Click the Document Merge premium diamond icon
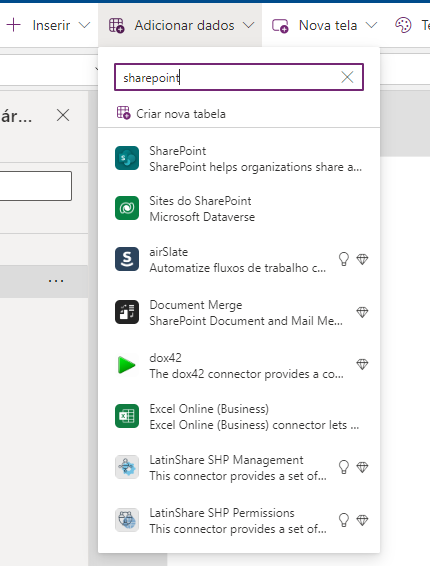430x566 pixels. coord(362,312)
